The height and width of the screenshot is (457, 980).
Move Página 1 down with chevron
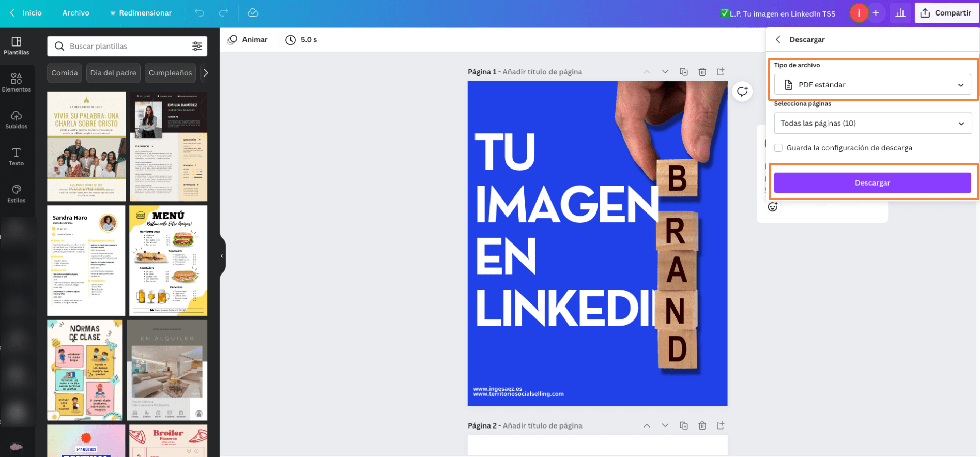(x=665, y=72)
